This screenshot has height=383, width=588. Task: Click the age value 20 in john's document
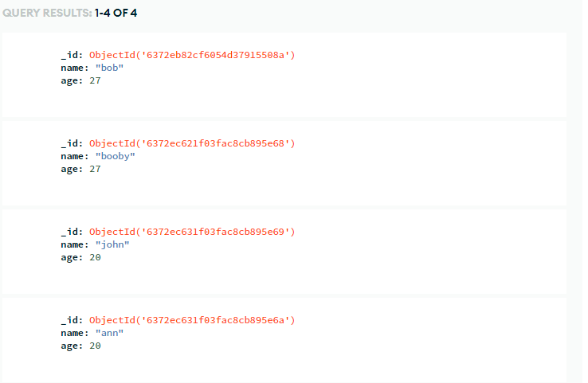point(95,257)
